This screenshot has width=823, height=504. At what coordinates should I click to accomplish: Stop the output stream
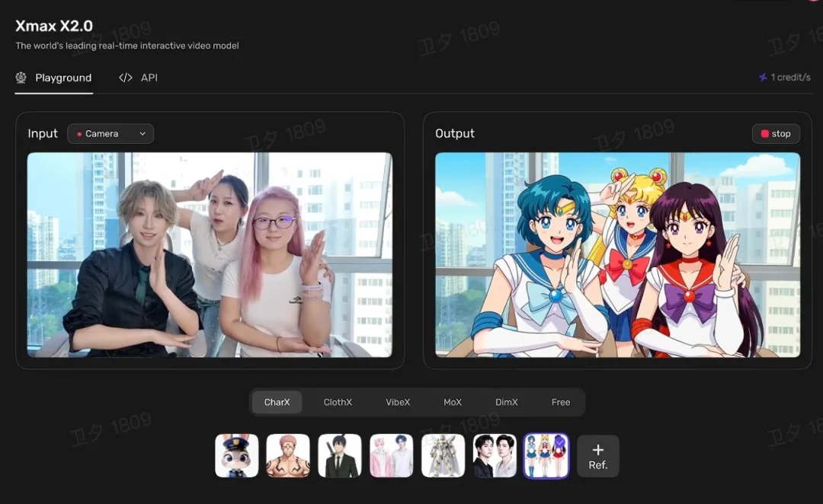click(x=776, y=134)
